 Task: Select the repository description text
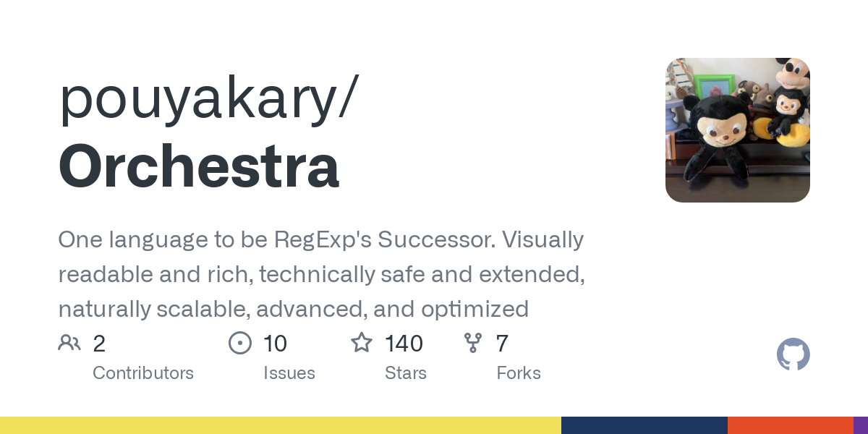click(321, 274)
